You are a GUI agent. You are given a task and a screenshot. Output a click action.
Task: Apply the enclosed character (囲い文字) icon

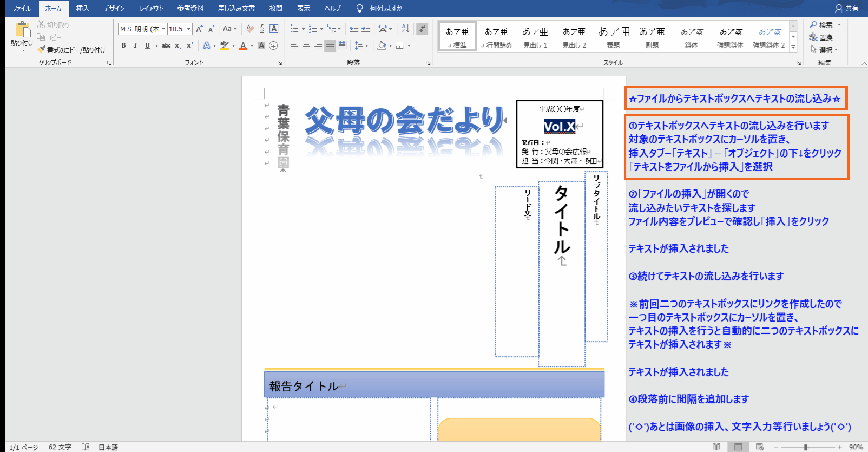point(273,45)
